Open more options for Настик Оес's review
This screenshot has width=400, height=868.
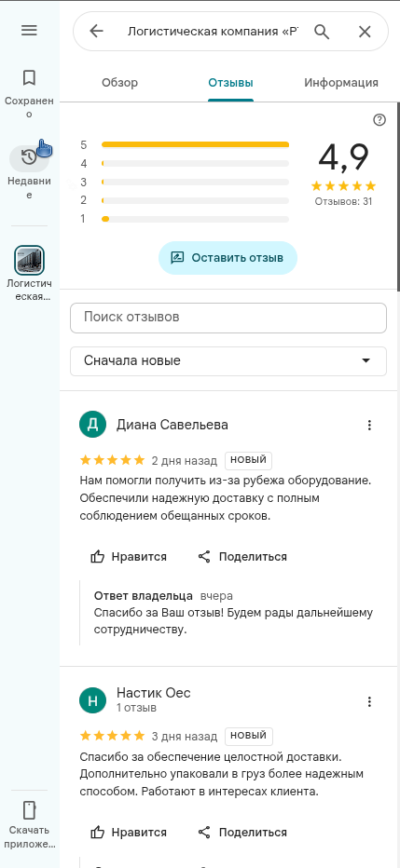point(369,702)
